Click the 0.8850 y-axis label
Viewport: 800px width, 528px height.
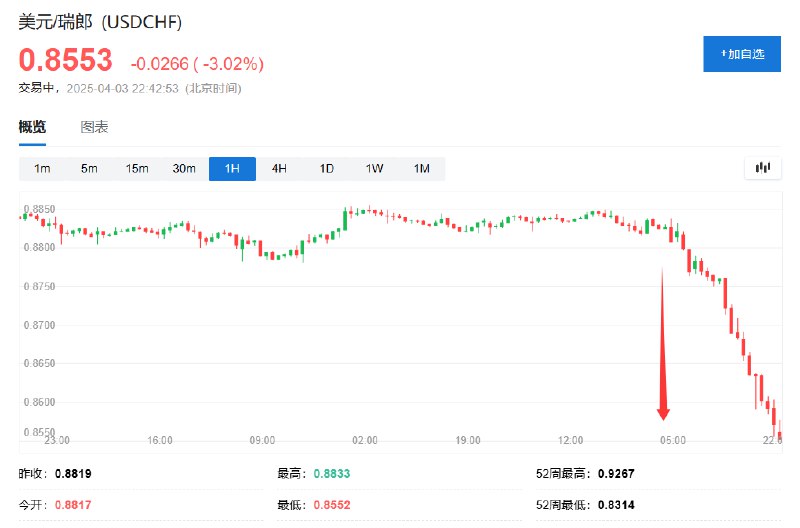(39, 209)
